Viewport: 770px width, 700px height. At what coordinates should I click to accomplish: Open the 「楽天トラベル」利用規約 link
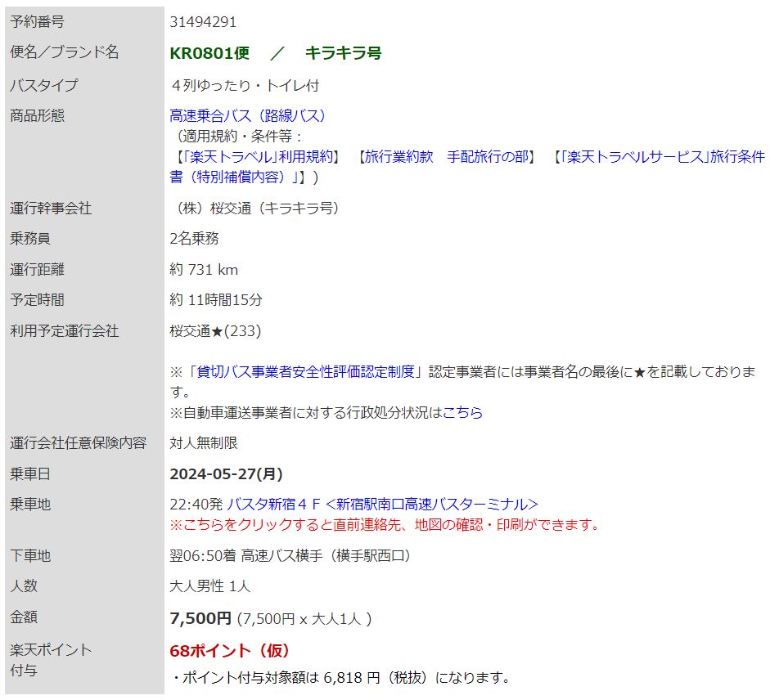coord(259,156)
